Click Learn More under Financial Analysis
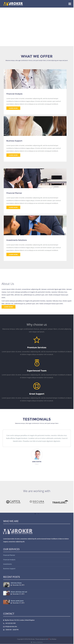Screen dimensions: 74x644 pyautogui.click(x=13, y=108)
